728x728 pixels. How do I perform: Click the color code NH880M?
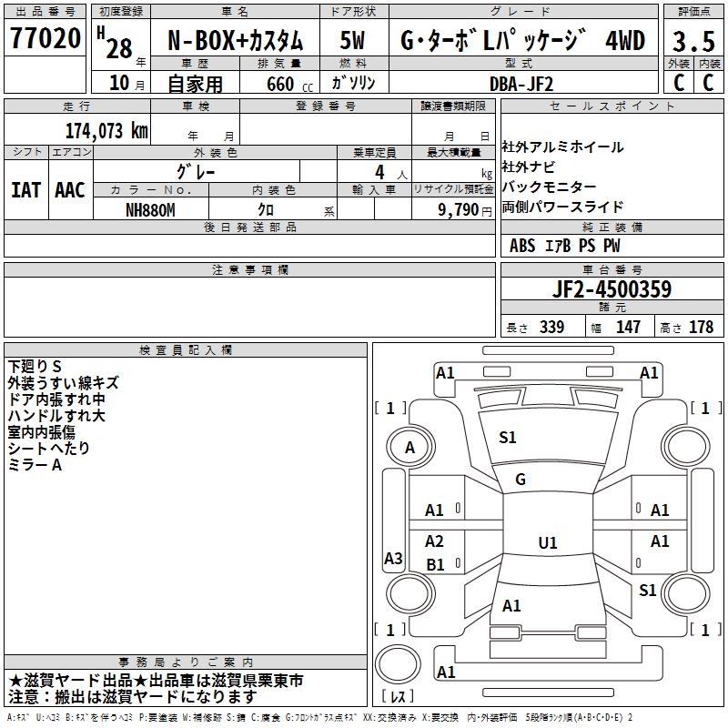coord(151,209)
